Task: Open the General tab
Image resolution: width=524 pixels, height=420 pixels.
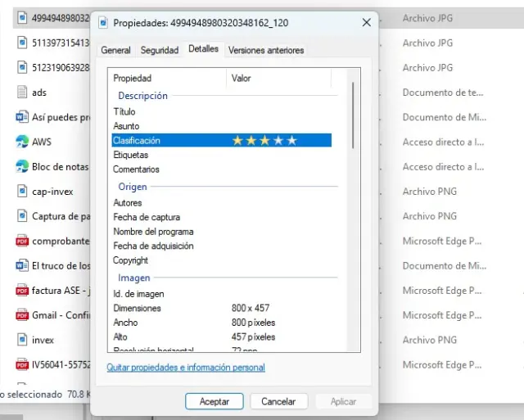Action: tap(115, 50)
